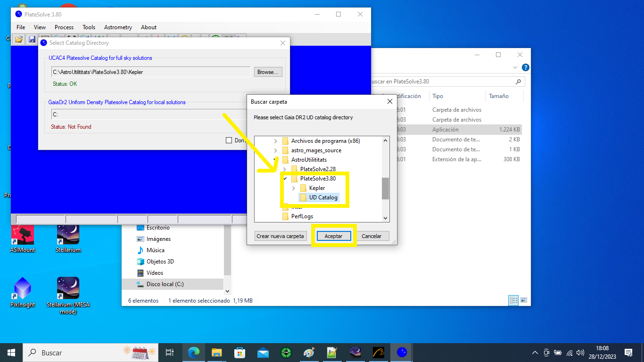Open the PixInsight desktop shortcut

pos(23,292)
